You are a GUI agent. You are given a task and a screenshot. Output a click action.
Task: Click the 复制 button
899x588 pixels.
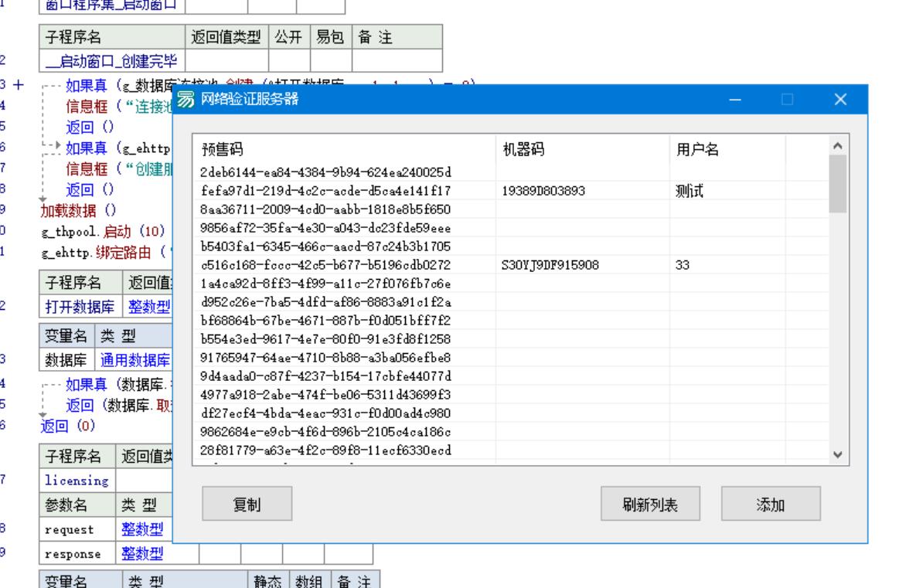(247, 505)
